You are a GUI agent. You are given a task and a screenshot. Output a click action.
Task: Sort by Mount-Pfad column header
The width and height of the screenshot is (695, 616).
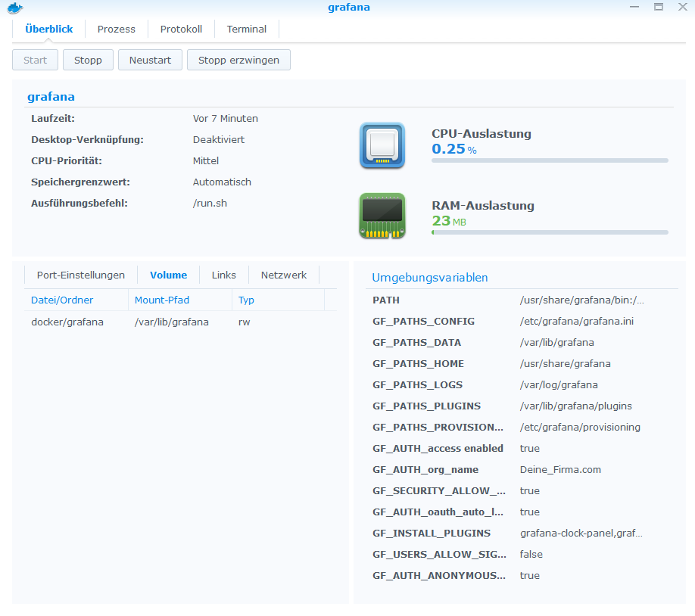pyautogui.click(x=180, y=300)
